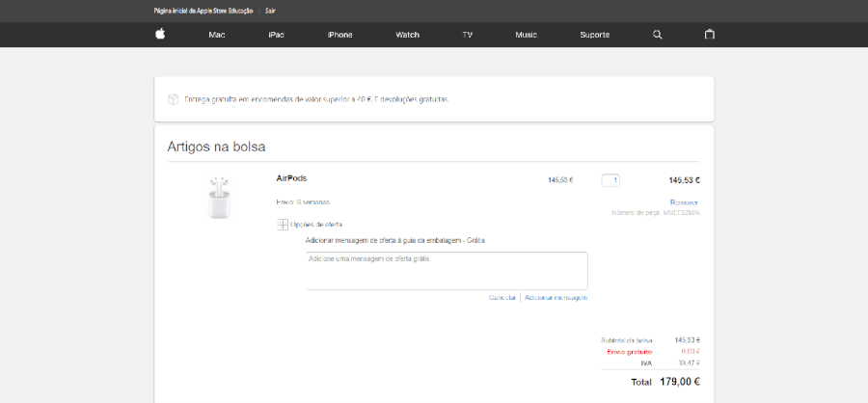Open the Suporte menu item

tap(594, 35)
